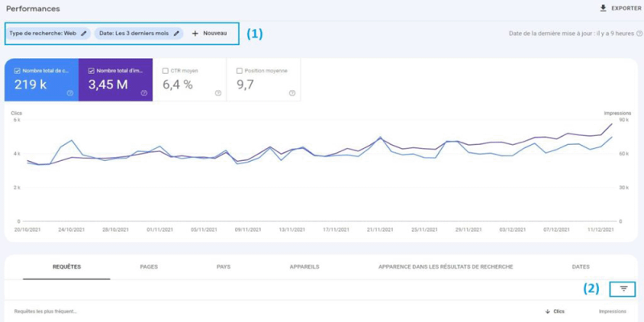Switch to the Appareils tab

[x=304, y=266]
